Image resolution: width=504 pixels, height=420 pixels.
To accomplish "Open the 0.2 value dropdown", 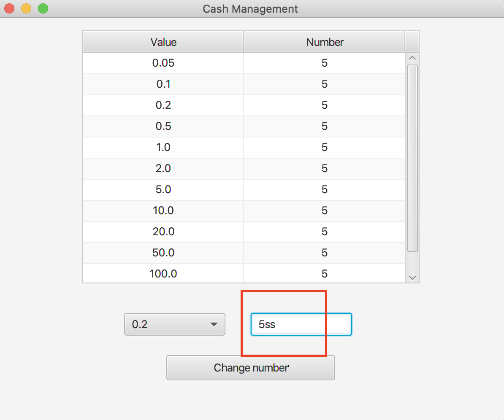I will coord(174,324).
